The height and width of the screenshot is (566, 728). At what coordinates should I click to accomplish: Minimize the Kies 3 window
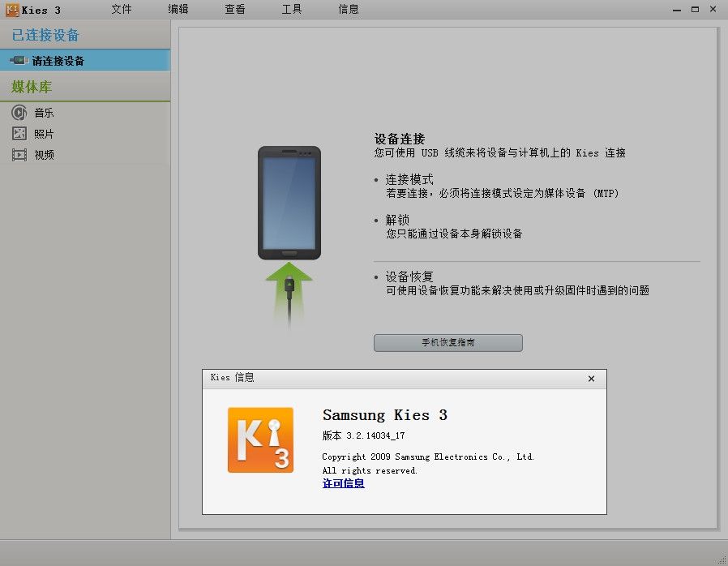[x=677, y=9]
